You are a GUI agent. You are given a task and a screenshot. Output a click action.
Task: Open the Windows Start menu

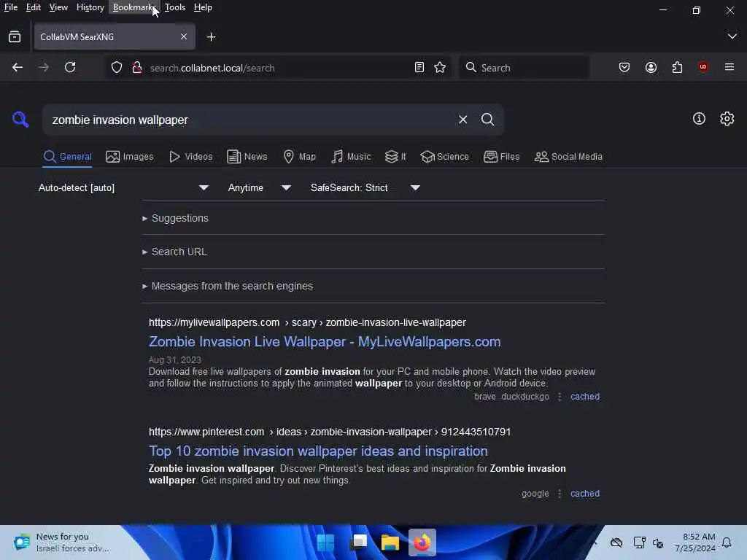325,542
